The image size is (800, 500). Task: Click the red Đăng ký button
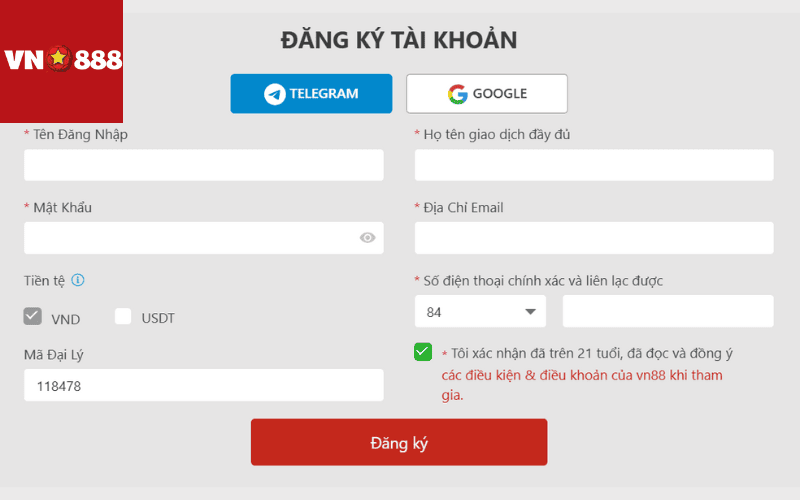pyautogui.click(x=399, y=442)
